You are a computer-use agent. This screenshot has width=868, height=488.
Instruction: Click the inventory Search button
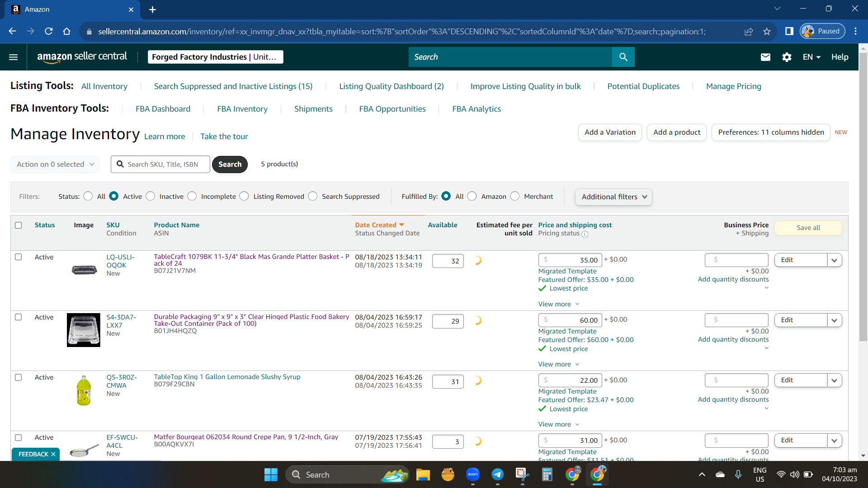pyautogui.click(x=230, y=164)
